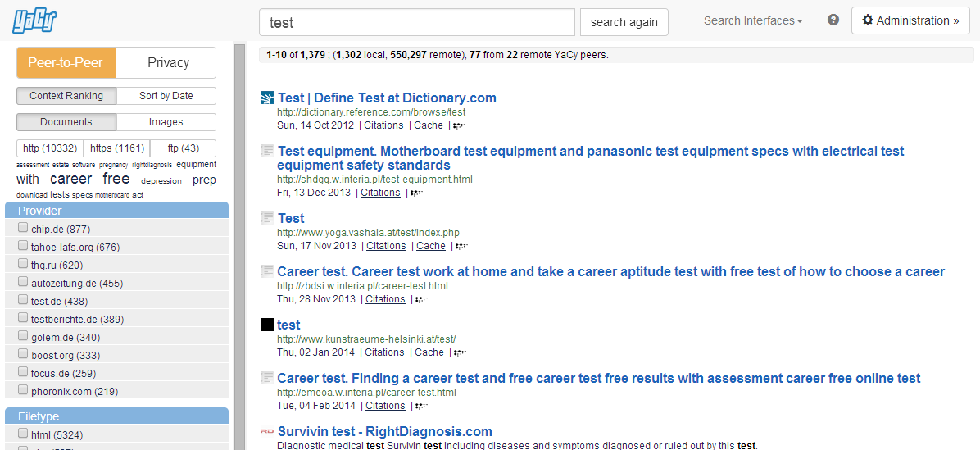
Task: Click the peer dots icon after Dictionary.com Cache link
Action: pos(460,125)
